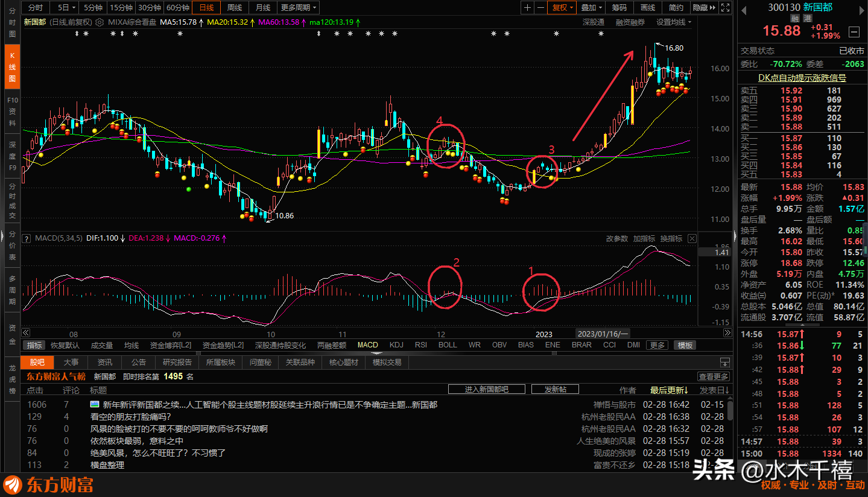The height and width of the screenshot is (497, 868).
Task: Open MACD help question mark icon
Action: pyautogui.click(x=26, y=239)
